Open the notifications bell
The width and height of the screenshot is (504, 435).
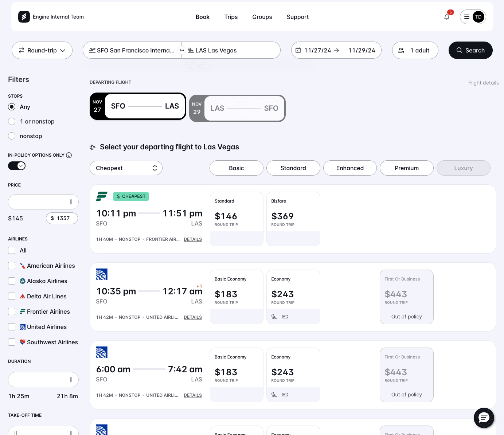pyautogui.click(x=447, y=17)
